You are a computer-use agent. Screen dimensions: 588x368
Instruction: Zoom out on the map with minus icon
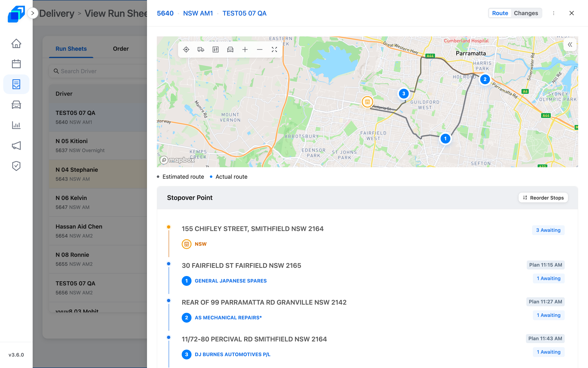coord(260,50)
